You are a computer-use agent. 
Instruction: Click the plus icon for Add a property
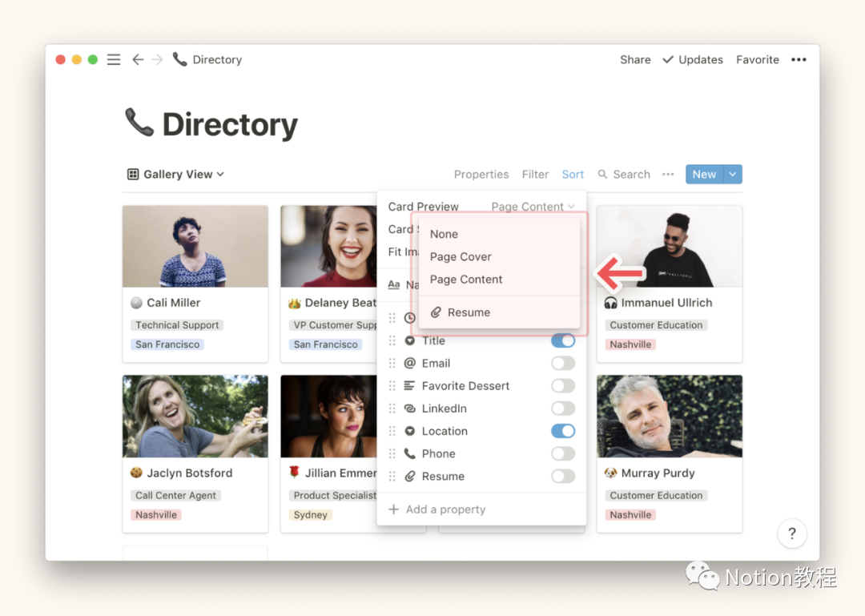393,509
